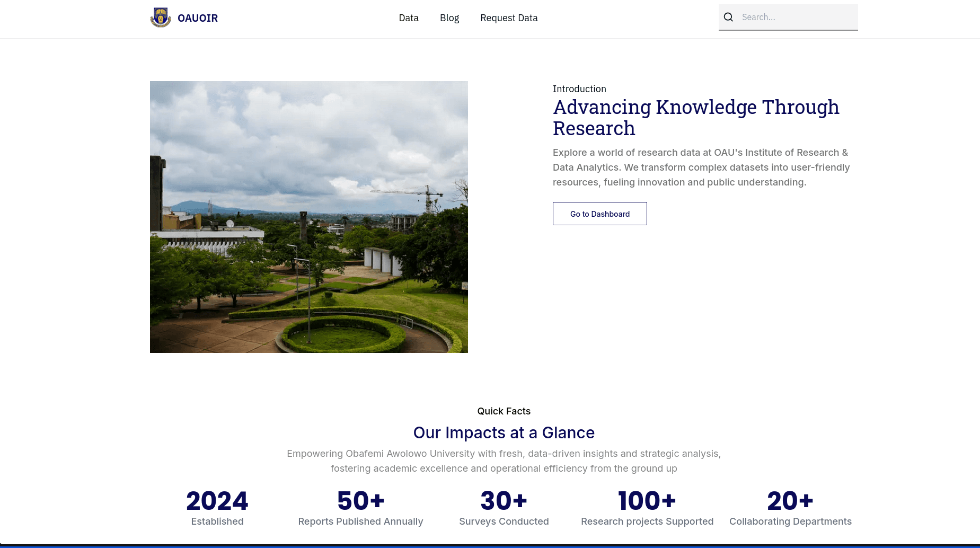Screen dimensions: 980x548
Task: Click the campus landscape hero image
Action: pos(308,217)
